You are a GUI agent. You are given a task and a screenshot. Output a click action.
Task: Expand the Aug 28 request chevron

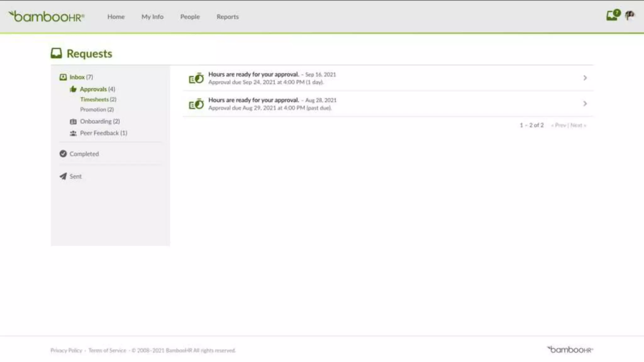[585, 103]
